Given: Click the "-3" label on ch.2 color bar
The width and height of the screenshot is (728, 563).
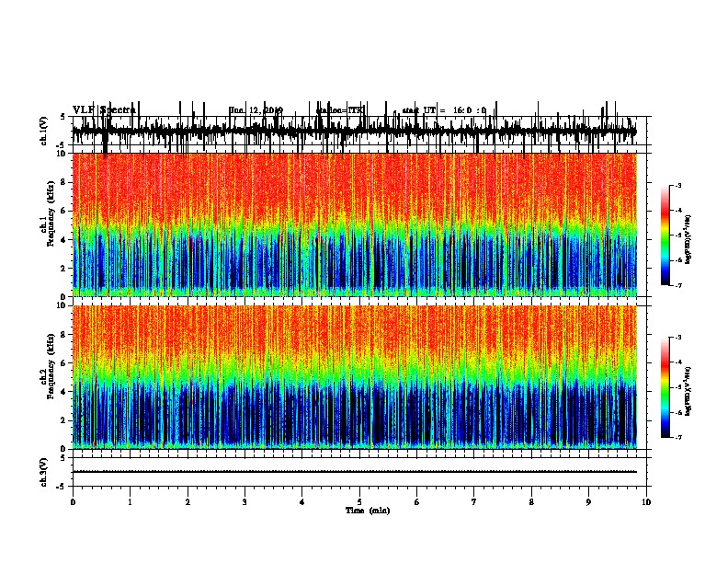Looking at the screenshot, I should pos(677,338).
